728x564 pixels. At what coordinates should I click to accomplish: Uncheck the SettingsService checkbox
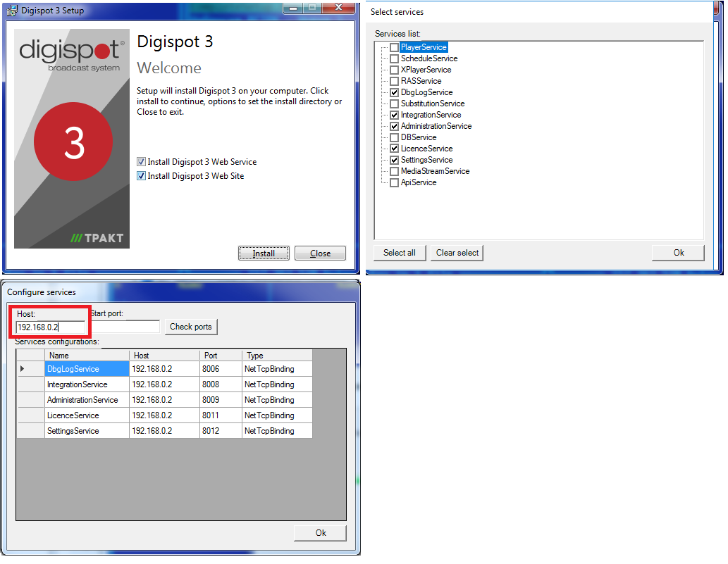[394, 160]
